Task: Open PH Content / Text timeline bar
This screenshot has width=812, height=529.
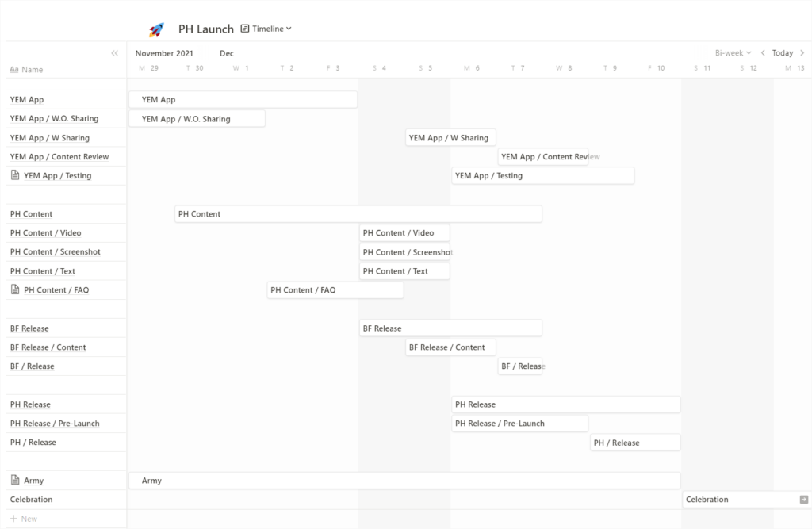Action: tap(404, 271)
